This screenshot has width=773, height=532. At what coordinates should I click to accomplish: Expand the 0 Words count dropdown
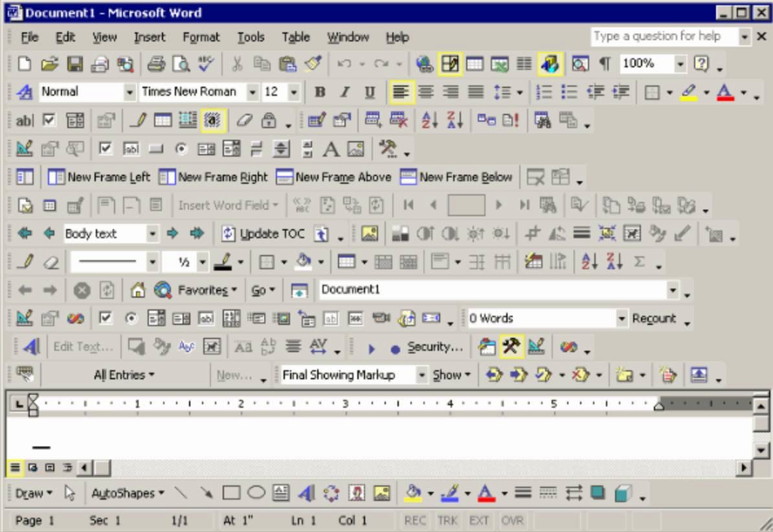pyautogui.click(x=622, y=318)
